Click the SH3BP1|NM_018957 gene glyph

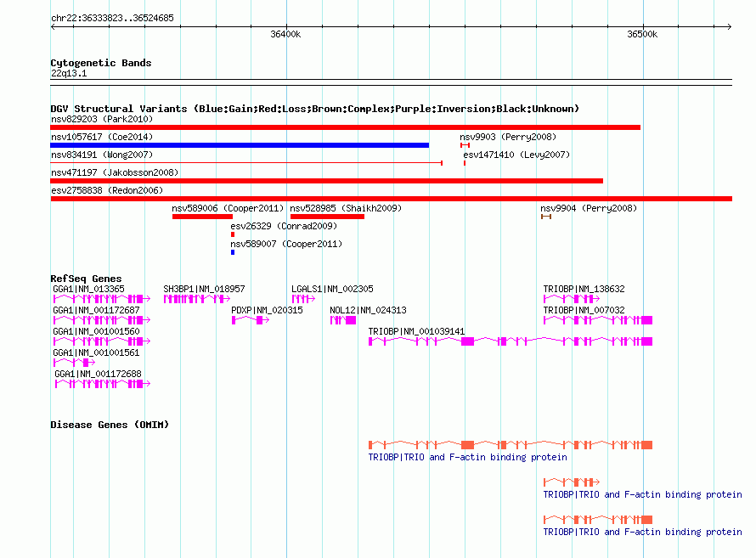(197, 299)
